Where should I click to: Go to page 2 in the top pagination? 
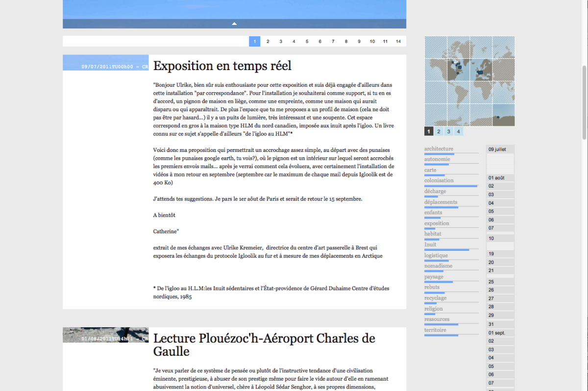pyautogui.click(x=268, y=42)
